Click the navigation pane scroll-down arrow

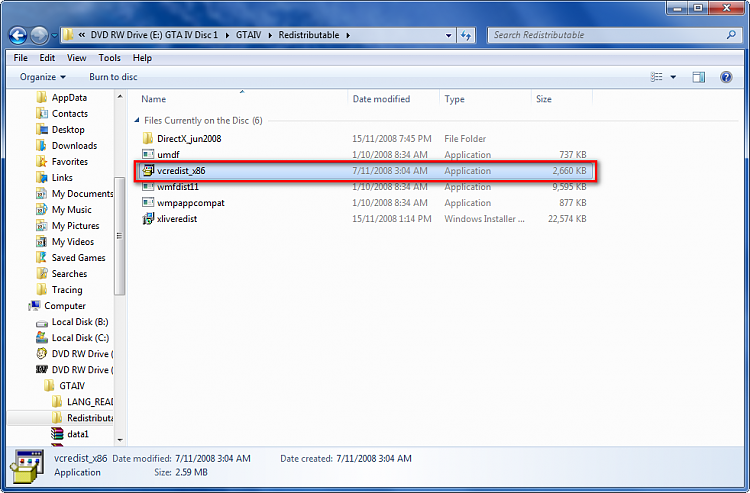(x=120, y=439)
